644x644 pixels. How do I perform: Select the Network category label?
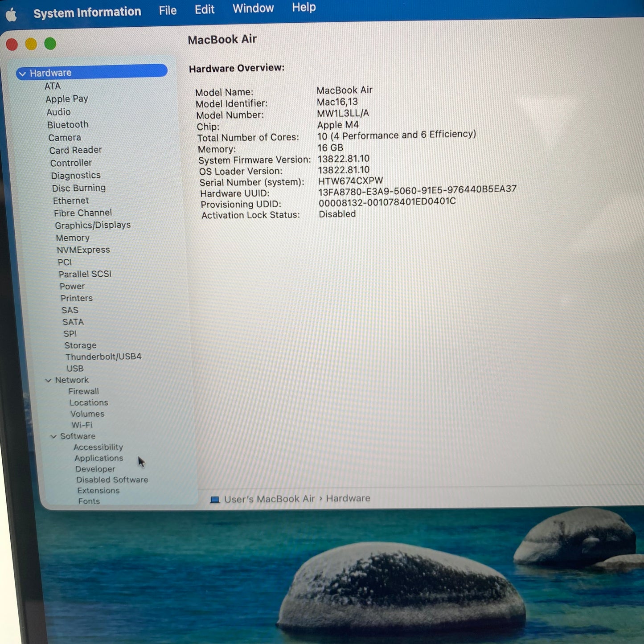click(72, 380)
